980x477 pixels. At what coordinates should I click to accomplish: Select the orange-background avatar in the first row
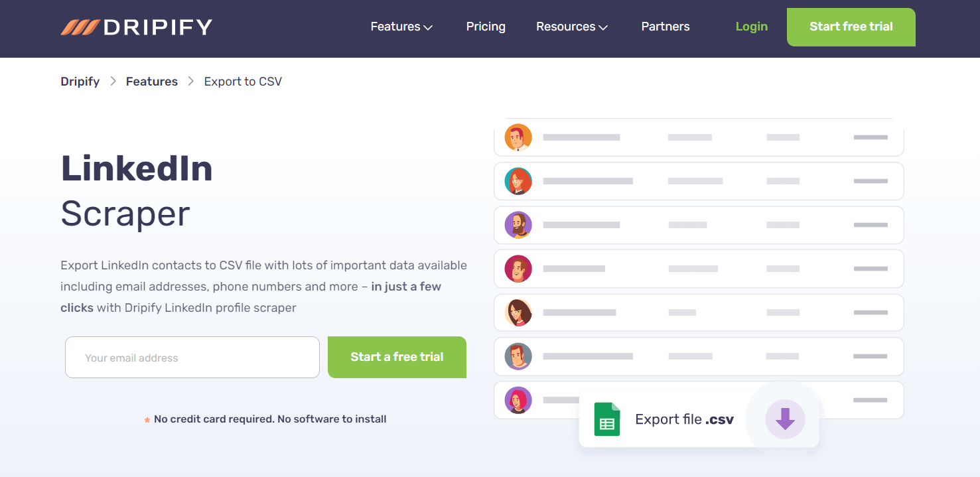[x=518, y=137]
